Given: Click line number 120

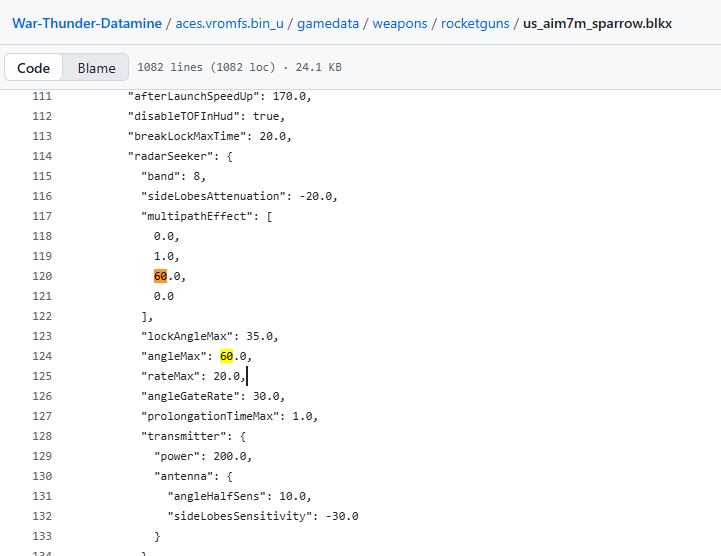Looking at the screenshot, I should click(41, 276).
